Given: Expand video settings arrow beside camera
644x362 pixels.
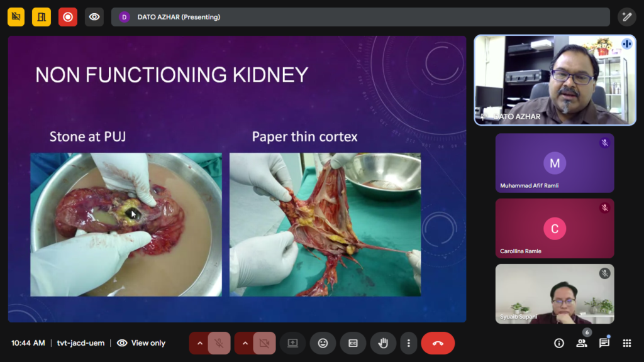Looking at the screenshot, I should (245, 343).
